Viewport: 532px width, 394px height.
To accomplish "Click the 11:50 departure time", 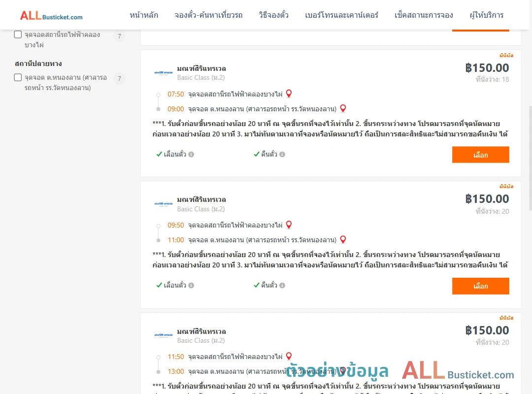I will [x=176, y=357].
